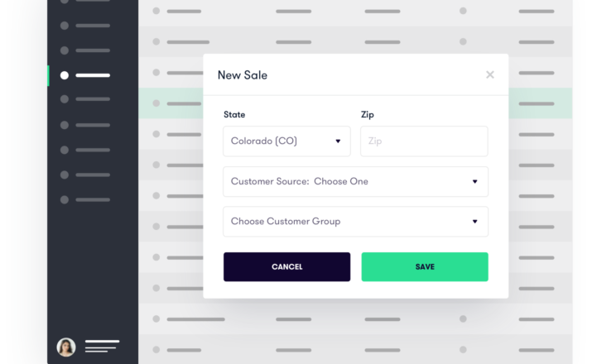The height and width of the screenshot is (364, 592).
Task: Open the Choose Customer Group dropdown
Action: [x=355, y=222]
